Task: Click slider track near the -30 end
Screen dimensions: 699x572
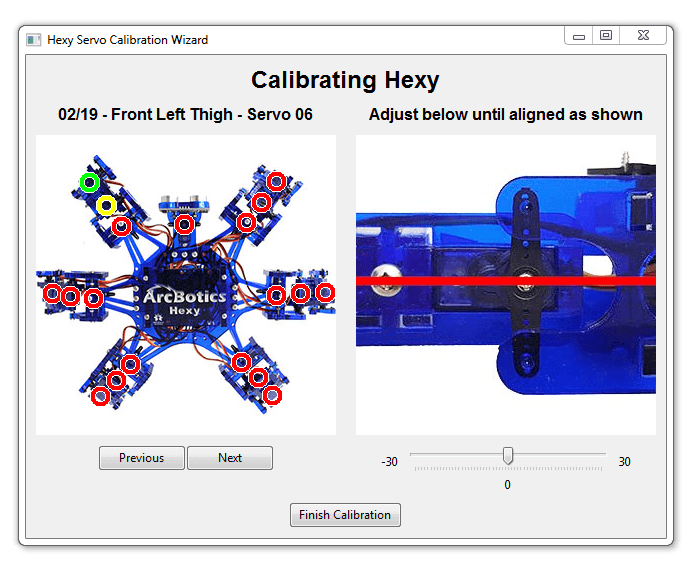Action: pos(420,455)
